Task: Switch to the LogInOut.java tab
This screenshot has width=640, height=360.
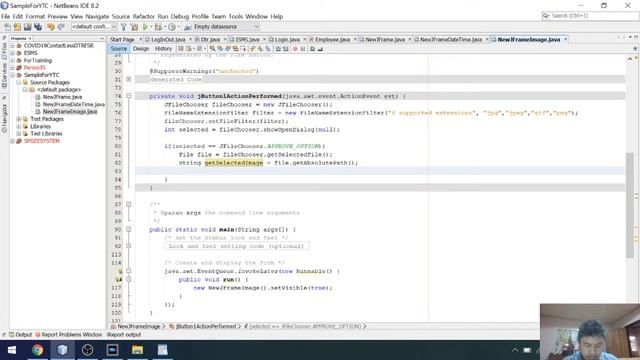Action: click(168, 40)
